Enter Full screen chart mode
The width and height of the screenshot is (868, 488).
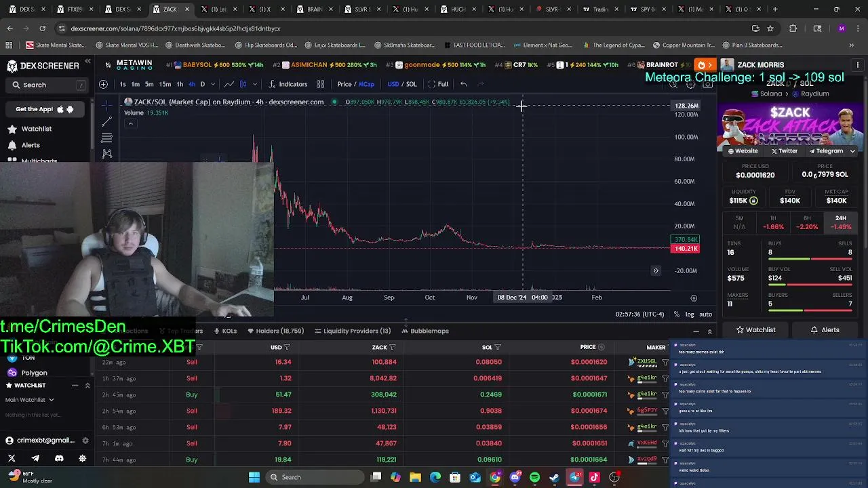click(438, 84)
